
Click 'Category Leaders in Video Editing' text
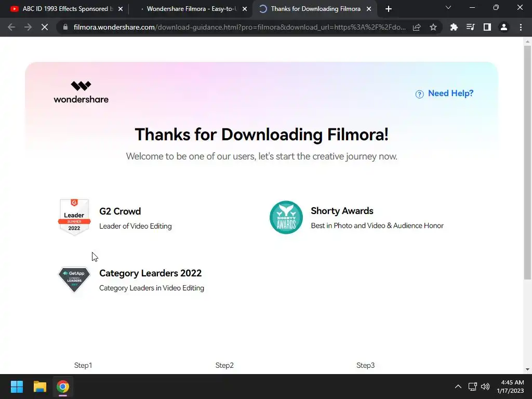[152, 288]
